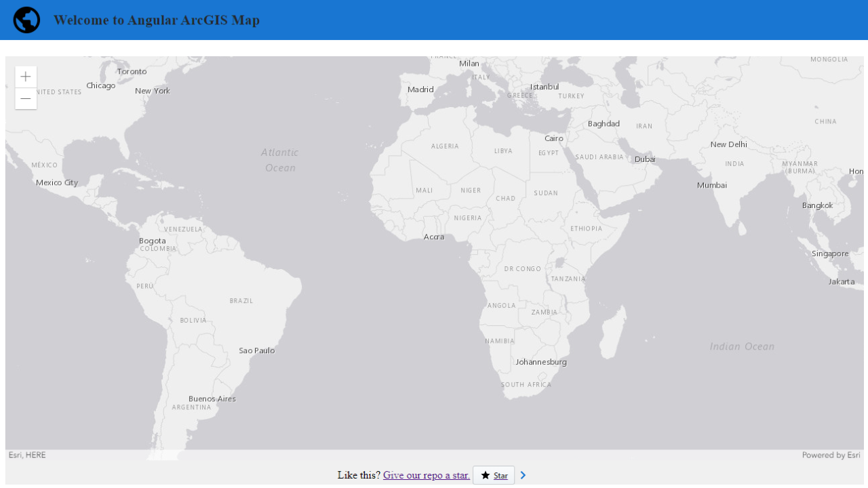Click the Singapore city label
Screen dimensions: 868x488
(x=830, y=253)
